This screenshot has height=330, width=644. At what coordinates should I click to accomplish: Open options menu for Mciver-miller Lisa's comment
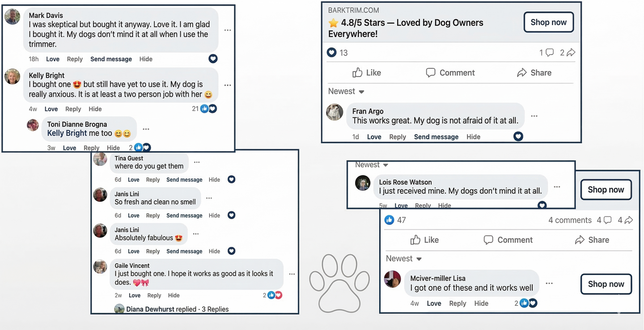coord(549,283)
